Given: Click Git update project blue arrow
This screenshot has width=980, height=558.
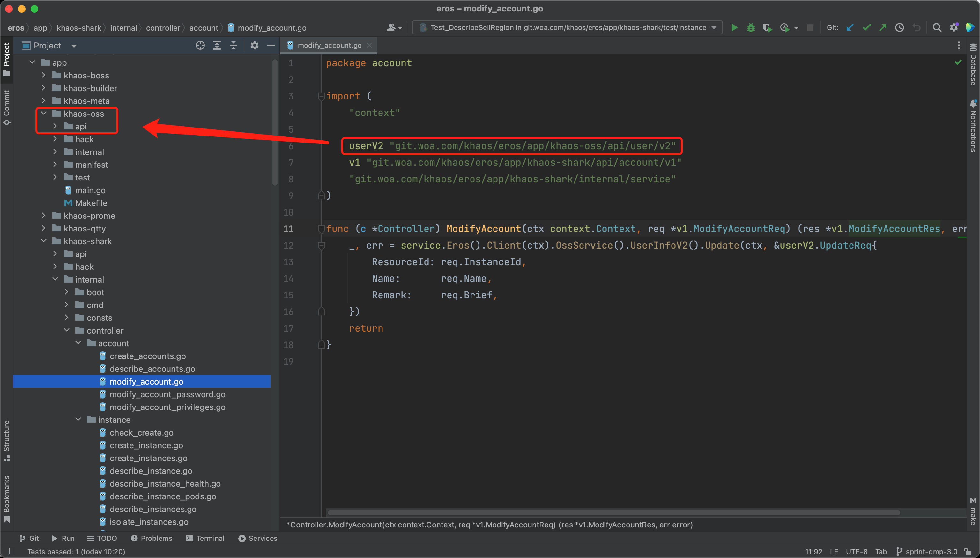Looking at the screenshot, I should (850, 28).
